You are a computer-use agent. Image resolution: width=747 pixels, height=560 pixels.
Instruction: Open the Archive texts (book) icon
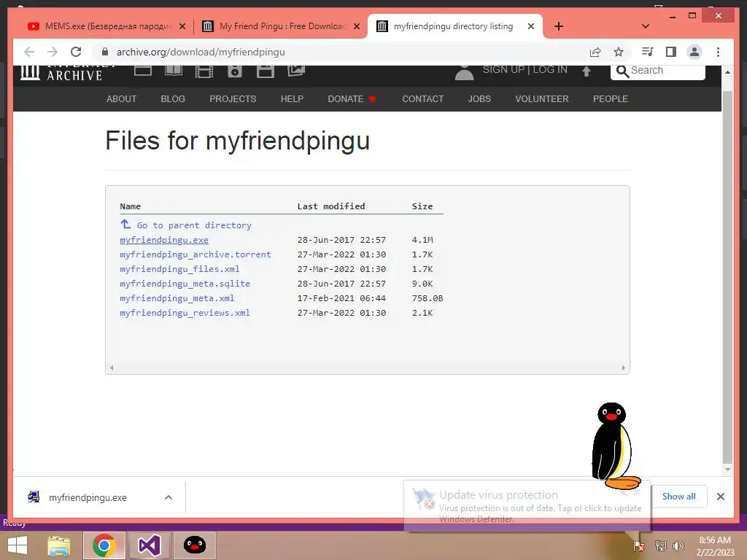pyautogui.click(x=174, y=70)
